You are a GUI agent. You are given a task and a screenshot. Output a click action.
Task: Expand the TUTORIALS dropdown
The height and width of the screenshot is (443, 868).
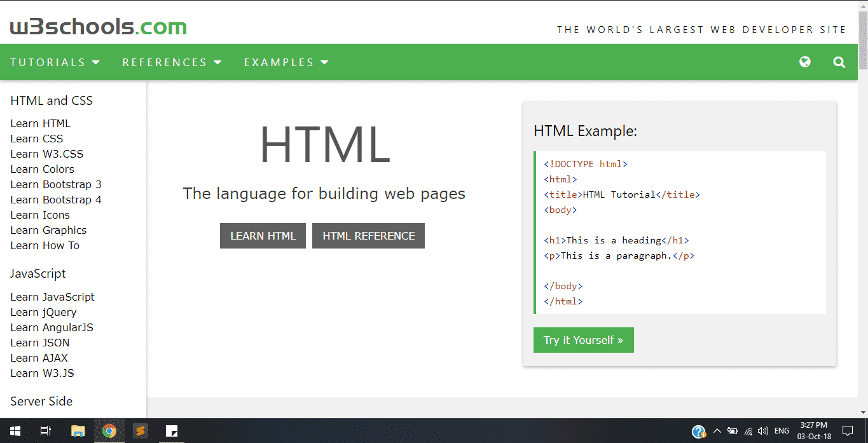pyautogui.click(x=54, y=62)
